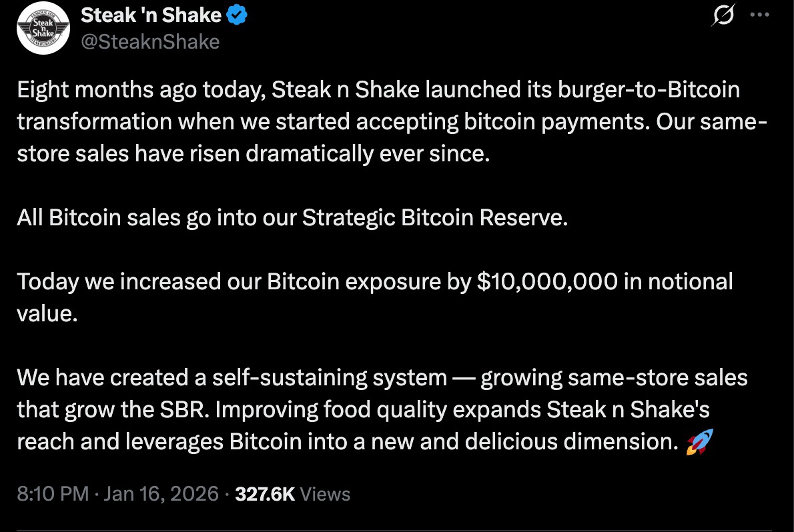Click the bold 327.6K number
Viewport: 794px width, 532px height.
tap(264, 493)
